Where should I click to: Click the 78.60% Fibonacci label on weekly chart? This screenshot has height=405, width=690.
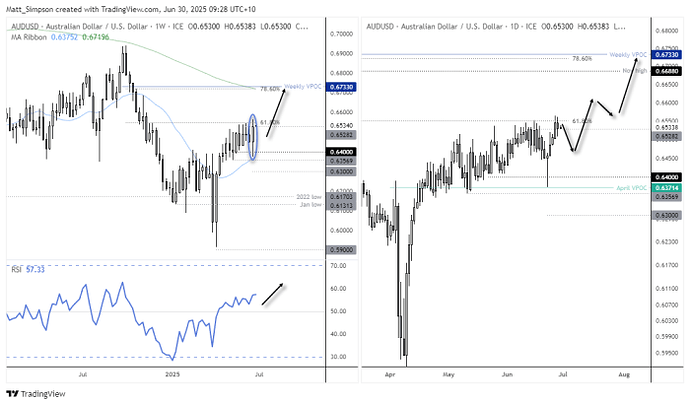[270, 89]
